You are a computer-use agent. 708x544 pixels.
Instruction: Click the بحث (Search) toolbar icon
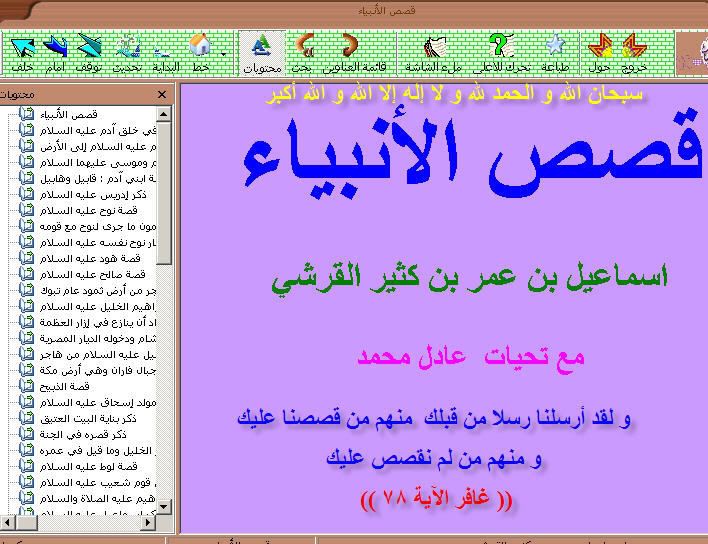click(304, 50)
